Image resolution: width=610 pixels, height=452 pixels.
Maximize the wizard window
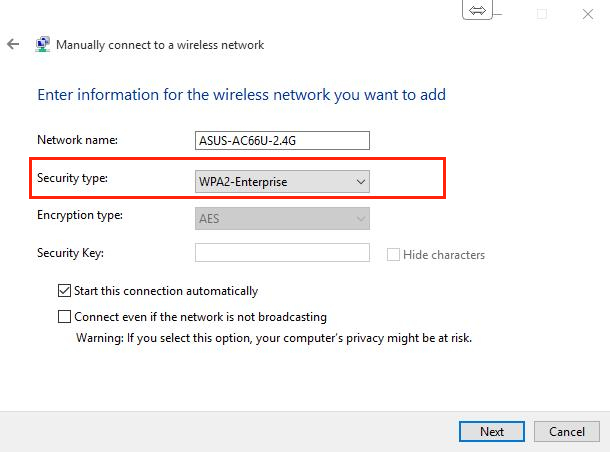(542, 14)
